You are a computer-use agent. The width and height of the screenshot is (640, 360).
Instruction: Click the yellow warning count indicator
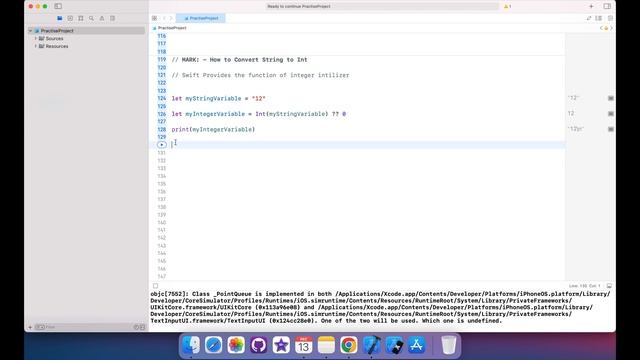click(507, 7)
